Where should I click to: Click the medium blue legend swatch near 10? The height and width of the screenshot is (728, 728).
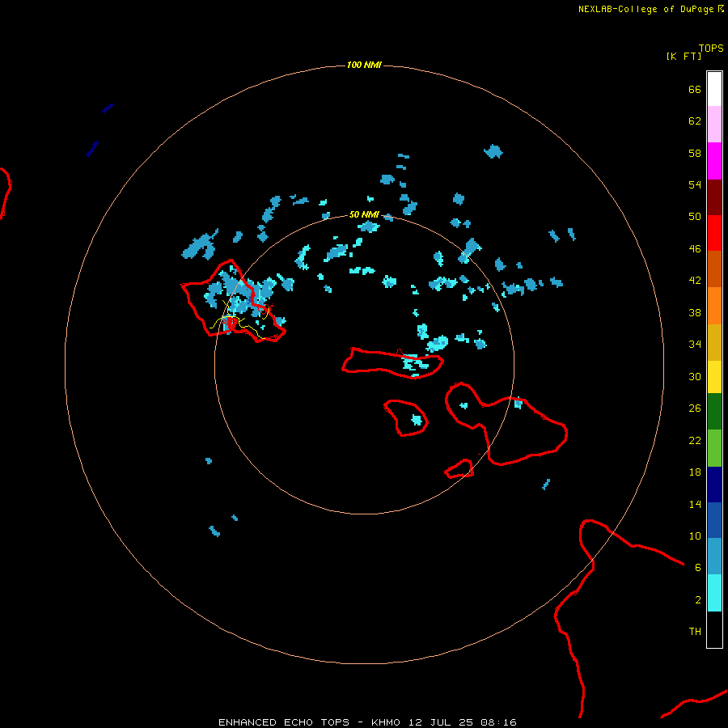click(x=714, y=520)
